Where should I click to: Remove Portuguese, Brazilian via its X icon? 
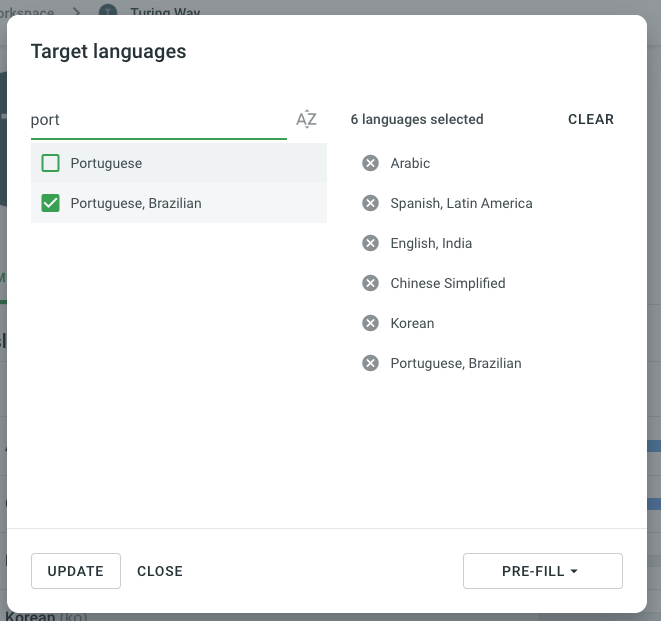pyautogui.click(x=370, y=363)
